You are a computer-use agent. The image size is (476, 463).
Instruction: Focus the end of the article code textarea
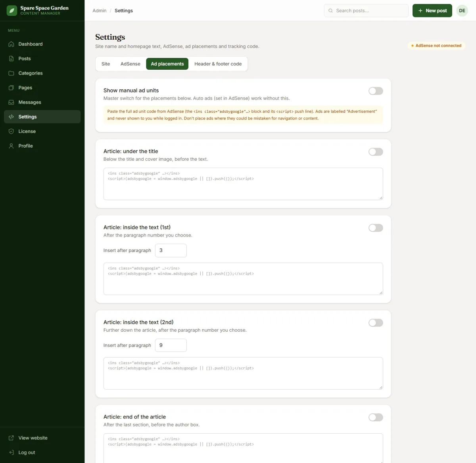click(x=243, y=448)
